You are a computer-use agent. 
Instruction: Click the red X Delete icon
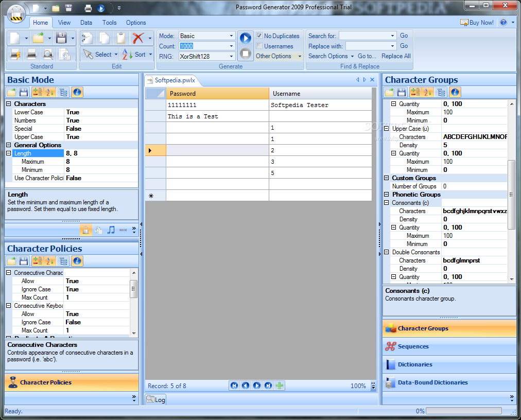[138, 38]
